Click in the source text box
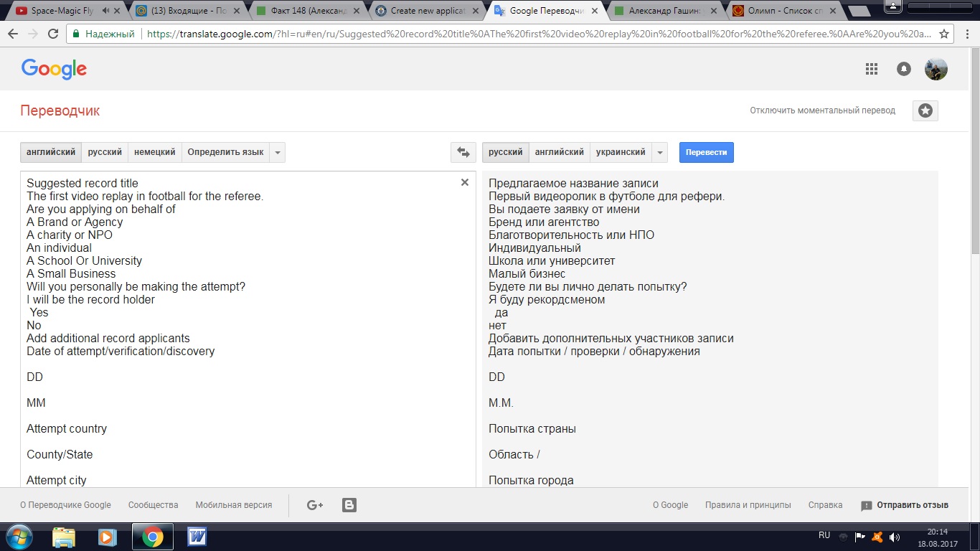Screen dimensions: 980x551 [x=248, y=329]
